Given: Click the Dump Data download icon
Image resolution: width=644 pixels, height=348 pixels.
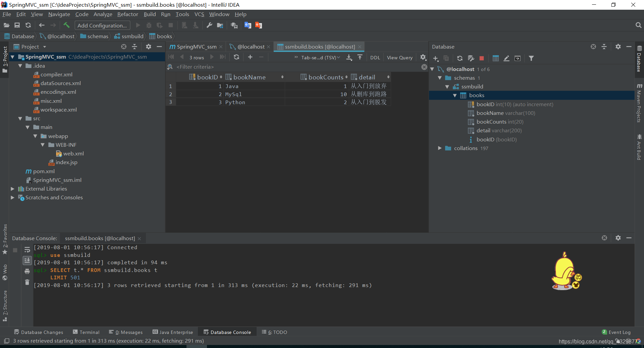Looking at the screenshot, I should pos(349,57).
